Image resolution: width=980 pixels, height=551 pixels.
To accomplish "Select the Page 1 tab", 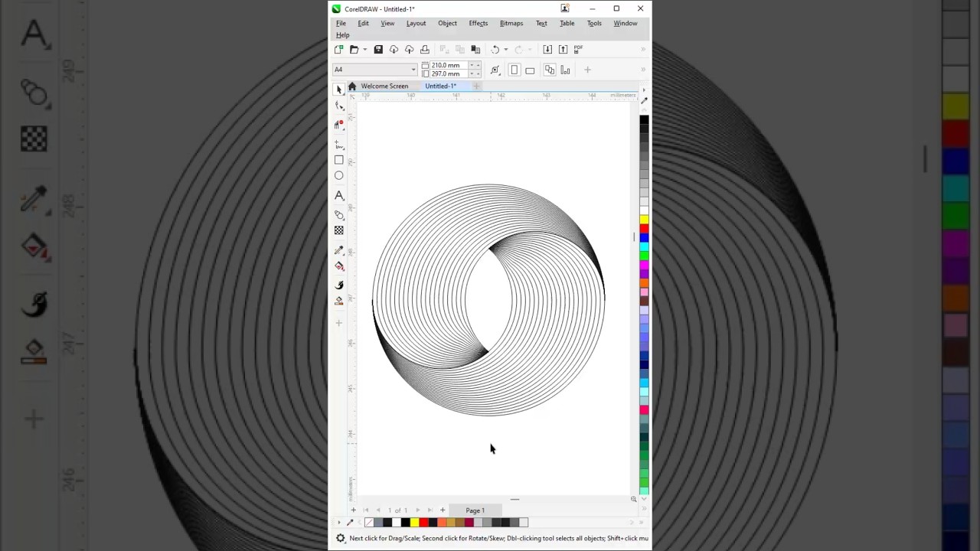I will 475,510.
